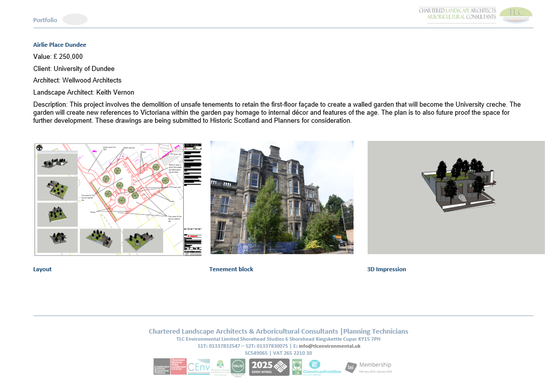Click the Landscape Institute Registered Practice badge

pos(162,366)
